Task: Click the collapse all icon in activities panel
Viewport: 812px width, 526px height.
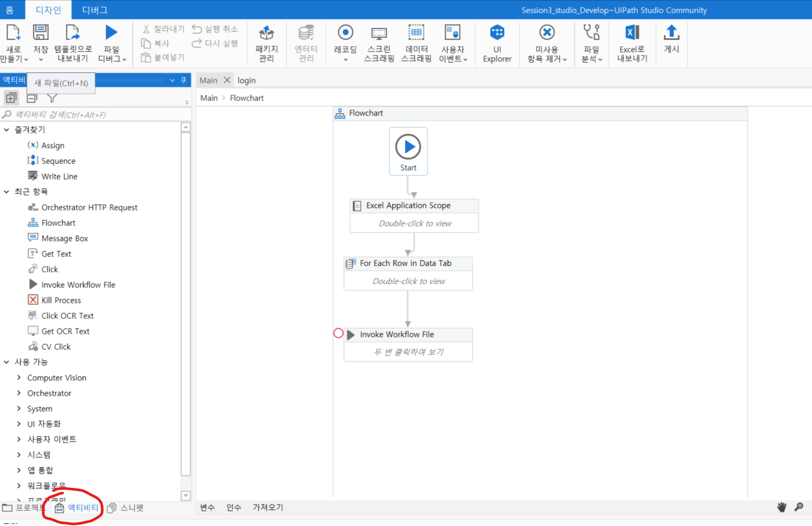Action: [31, 98]
